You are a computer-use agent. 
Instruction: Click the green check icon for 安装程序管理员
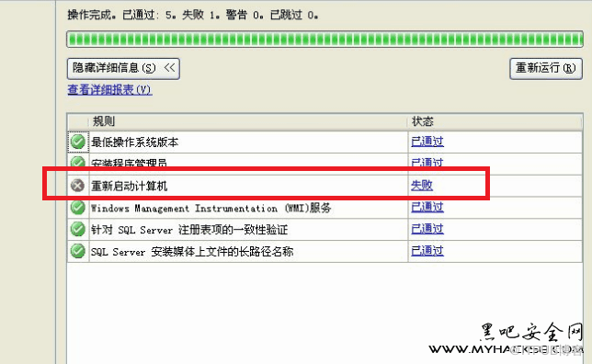(78, 162)
